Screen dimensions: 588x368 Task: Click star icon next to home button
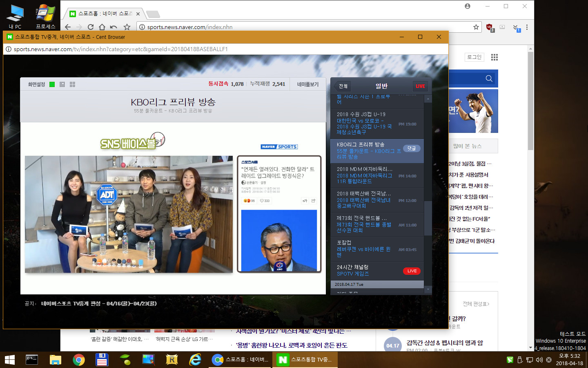pyautogui.click(x=127, y=27)
